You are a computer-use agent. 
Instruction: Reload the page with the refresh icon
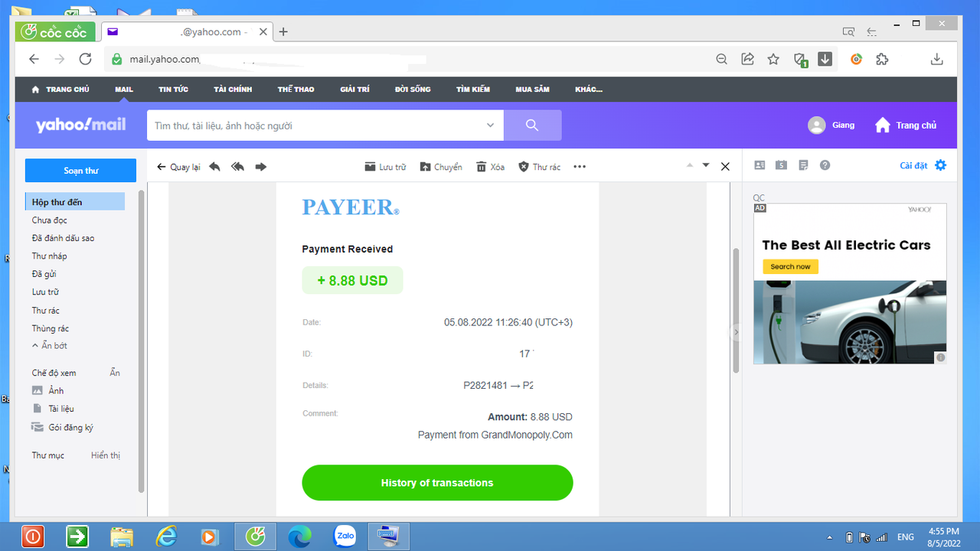pos(86,59)
